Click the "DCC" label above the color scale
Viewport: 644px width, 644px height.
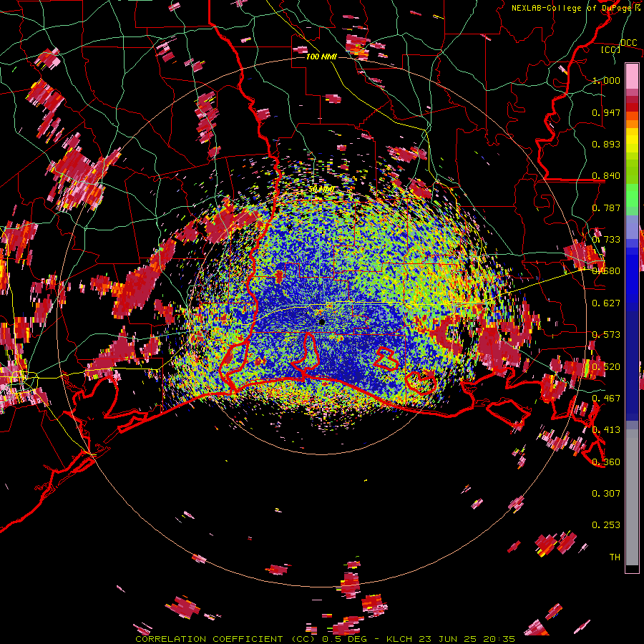pos(628,43)
